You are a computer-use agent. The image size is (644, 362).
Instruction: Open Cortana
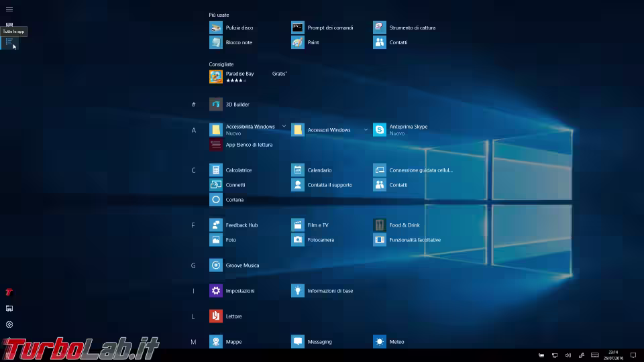click(226, 200)
